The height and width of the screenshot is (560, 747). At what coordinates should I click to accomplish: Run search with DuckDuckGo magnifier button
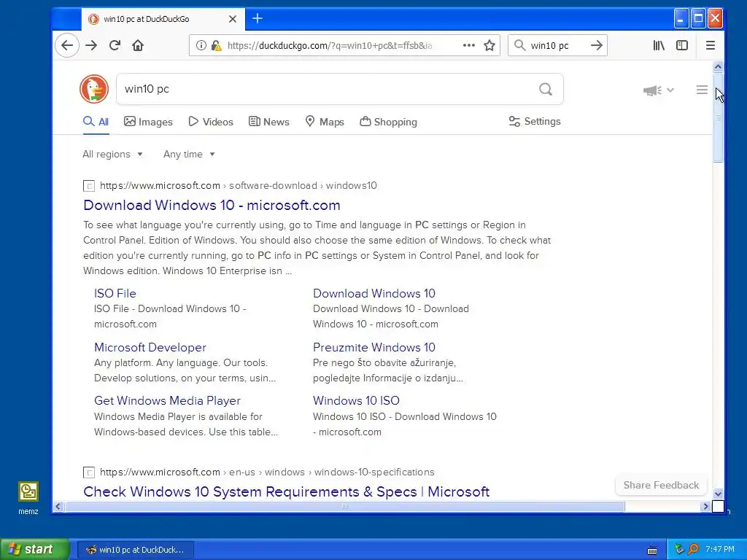tap(546, 89)
